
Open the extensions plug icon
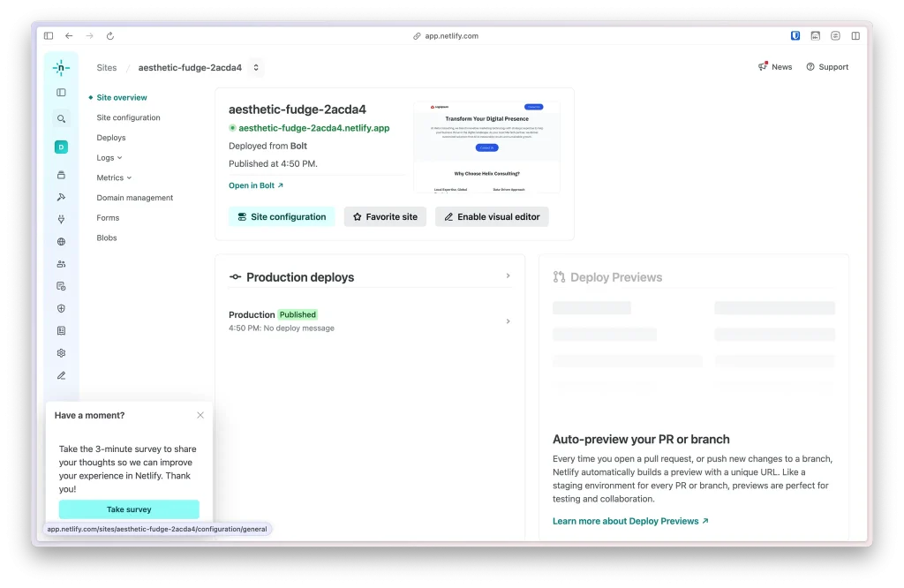point(61,219)
